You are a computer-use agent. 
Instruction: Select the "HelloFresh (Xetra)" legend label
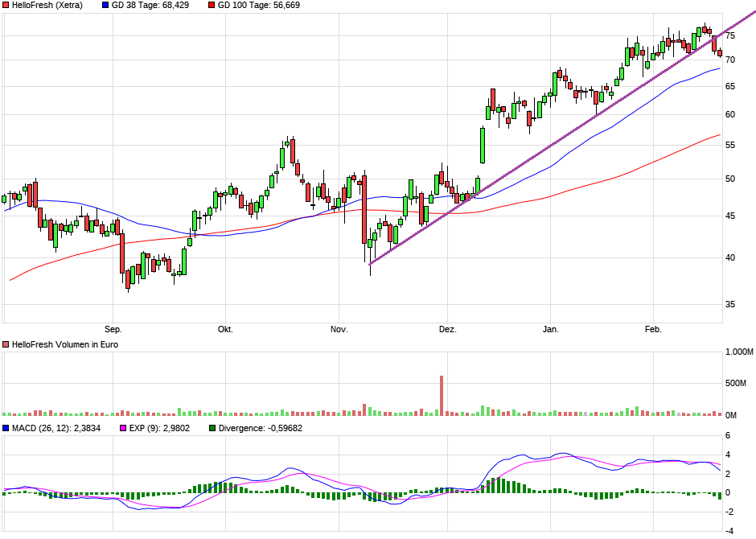point(47,6)
